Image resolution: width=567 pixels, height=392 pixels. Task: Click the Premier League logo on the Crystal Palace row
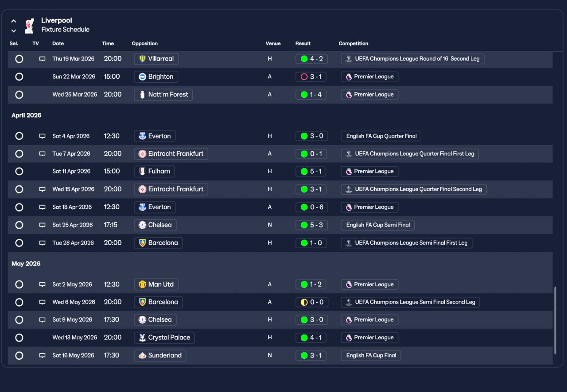349,338
